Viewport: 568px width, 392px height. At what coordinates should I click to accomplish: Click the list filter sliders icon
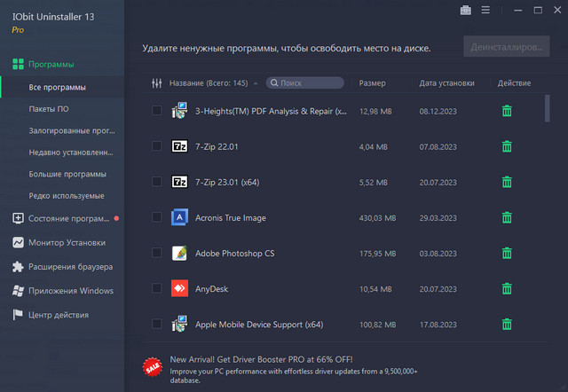point(157,83)
